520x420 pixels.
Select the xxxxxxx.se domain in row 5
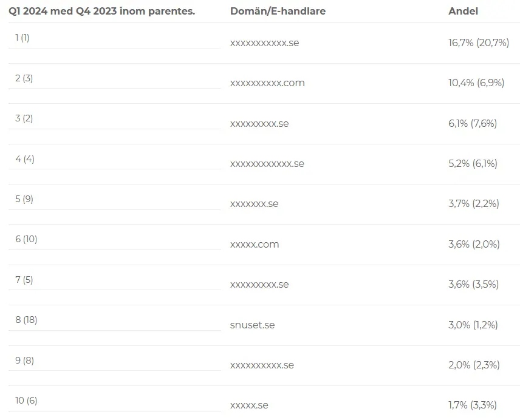click(254, 204)
